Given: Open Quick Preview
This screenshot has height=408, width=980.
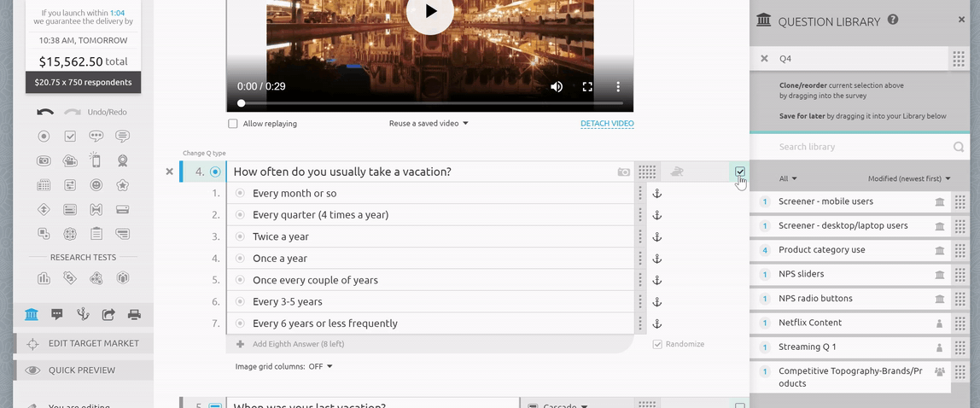Looking at the screenshot, I should pos(83,370).
